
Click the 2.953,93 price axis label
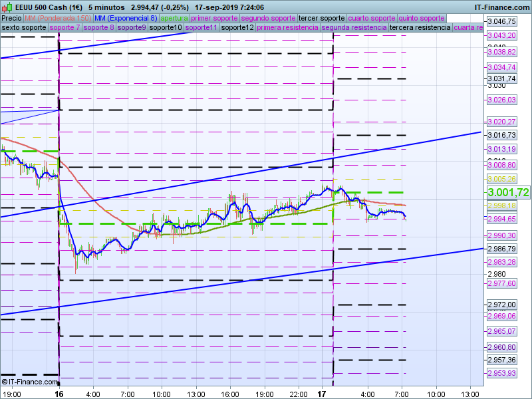pyautogui.click(x=502, y=372)
